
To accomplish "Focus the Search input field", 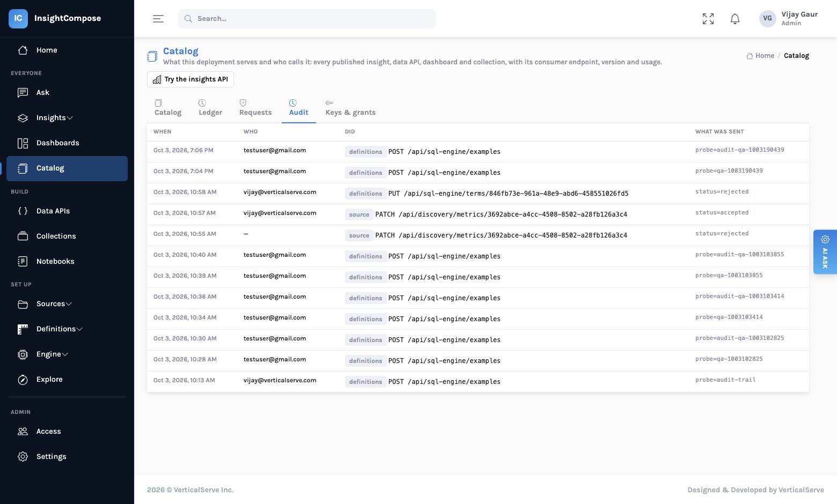I will coord(307,19).
